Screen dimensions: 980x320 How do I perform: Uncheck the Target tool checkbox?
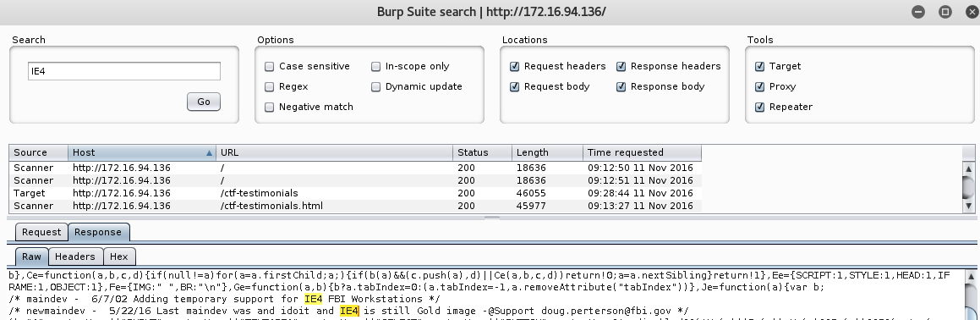(x=759, y=66)
